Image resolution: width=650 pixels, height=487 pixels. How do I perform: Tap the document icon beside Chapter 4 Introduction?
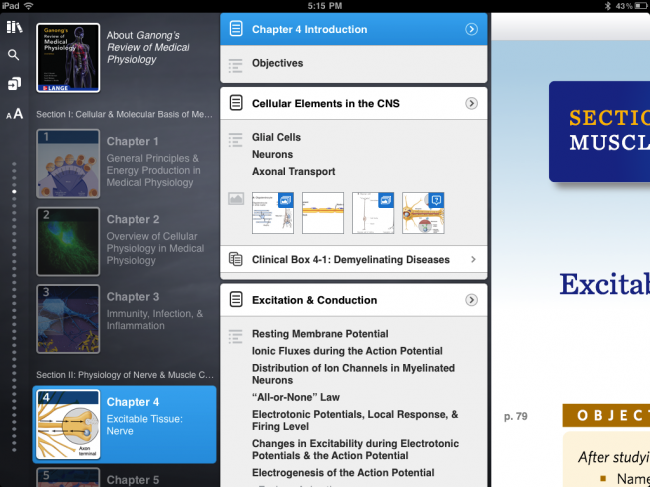[x=236, y=29]
